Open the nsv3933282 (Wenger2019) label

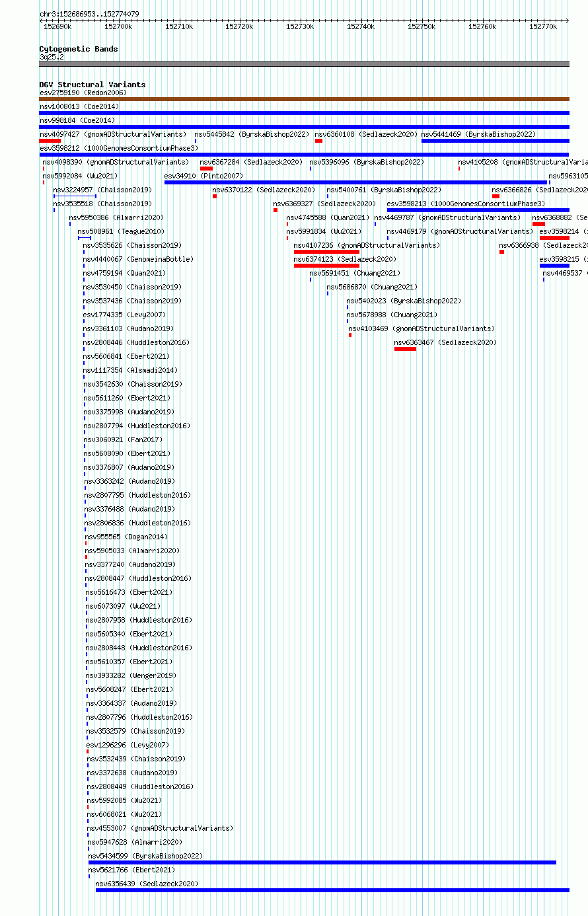point(131,675)
